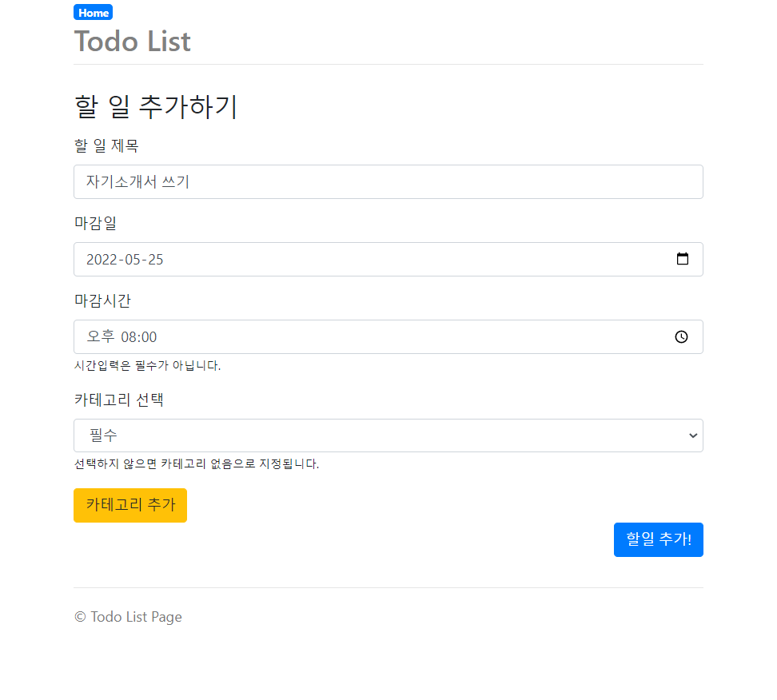Image resolution: width=777 pixels, height=700 pixels.
Task: Open the clock icon in the time field
Action: point(682,336)
